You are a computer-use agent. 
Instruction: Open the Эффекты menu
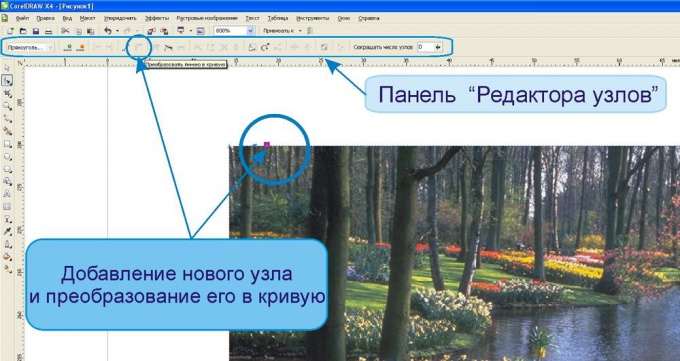coord(157,18)
